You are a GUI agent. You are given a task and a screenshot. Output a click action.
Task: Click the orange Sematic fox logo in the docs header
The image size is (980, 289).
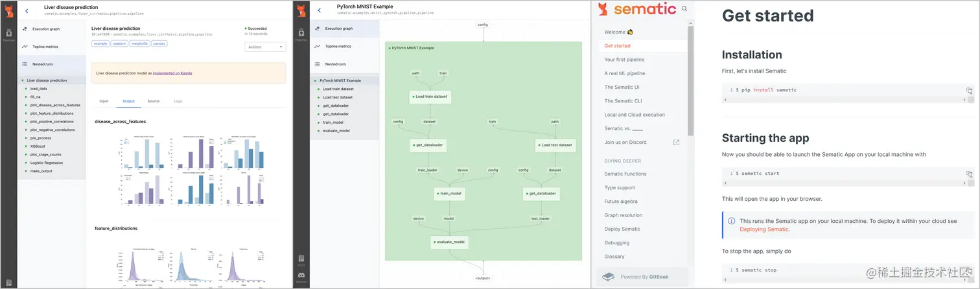point(603,9)
